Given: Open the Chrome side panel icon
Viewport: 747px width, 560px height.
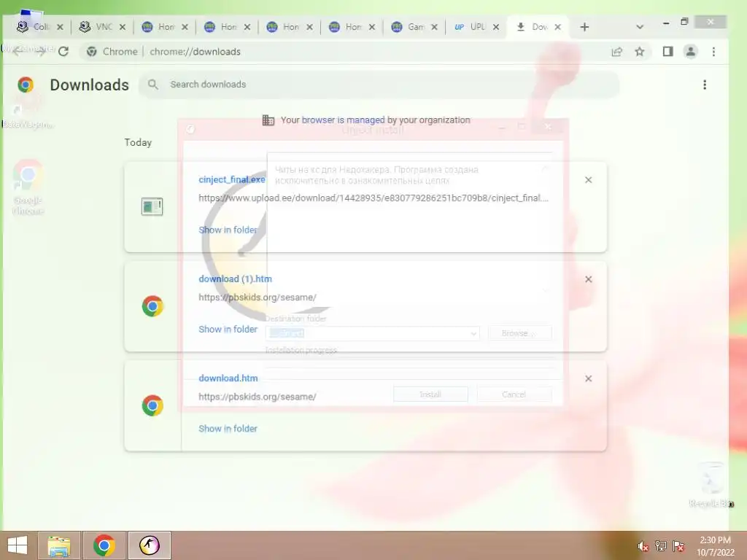Looking at the screenshot, I should point(667,52).
